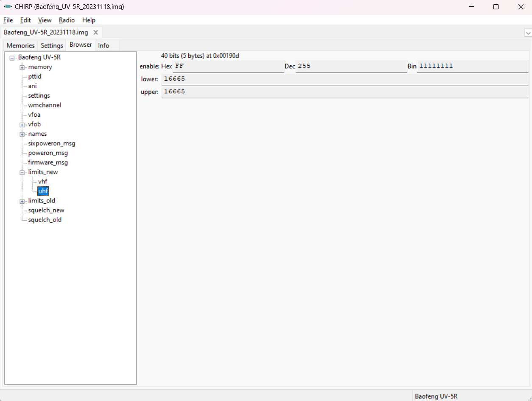Click the upper value field
Screen dimensions: 532x401
pos(345,92)
